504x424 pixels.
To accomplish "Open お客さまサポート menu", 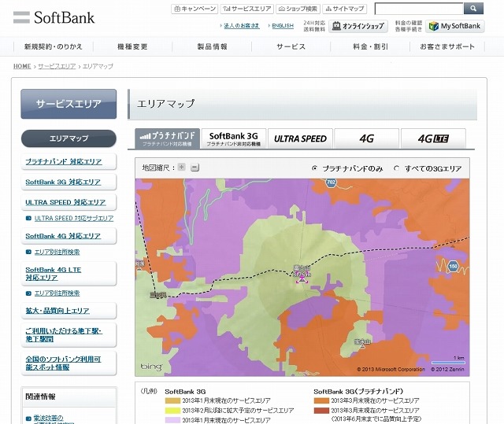I will tap(447, 46).
